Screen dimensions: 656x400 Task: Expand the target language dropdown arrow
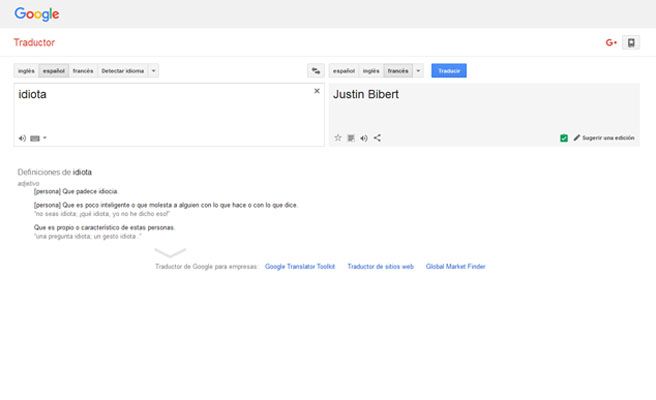418,71
